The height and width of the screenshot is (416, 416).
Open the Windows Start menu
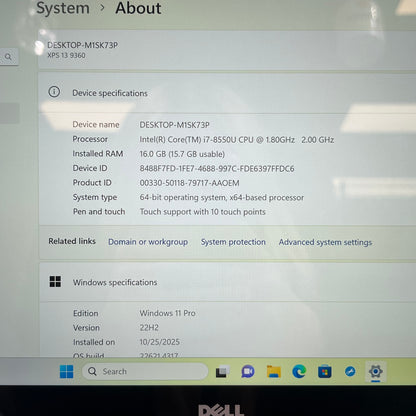pyautogui.click(x=66, y=371)
